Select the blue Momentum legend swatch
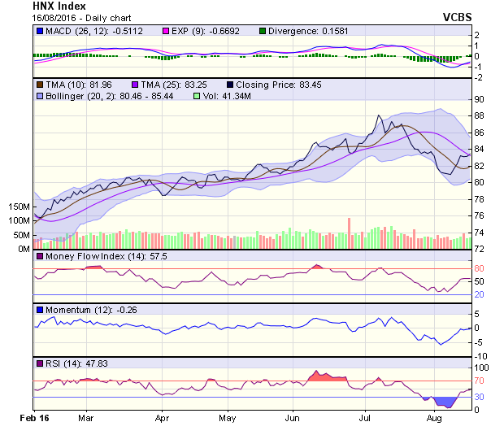 point(39,310)
